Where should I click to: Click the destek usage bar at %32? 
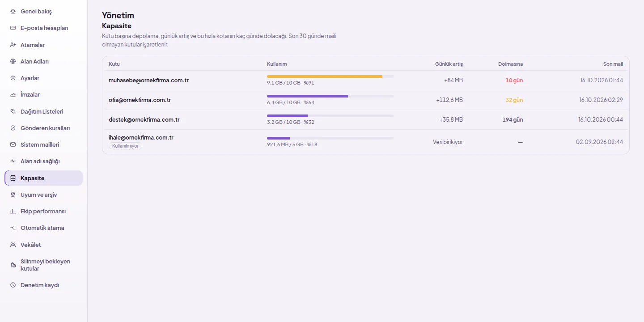330,116
